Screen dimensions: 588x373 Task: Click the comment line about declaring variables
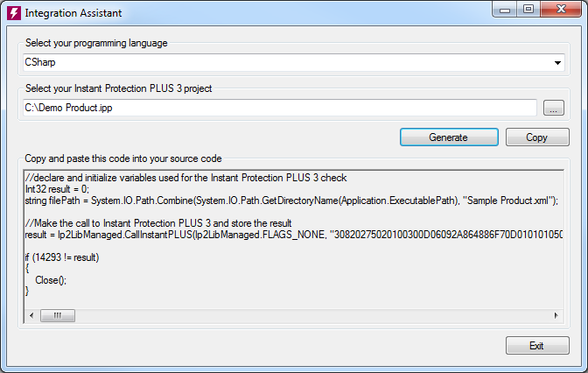pos(186,178)
